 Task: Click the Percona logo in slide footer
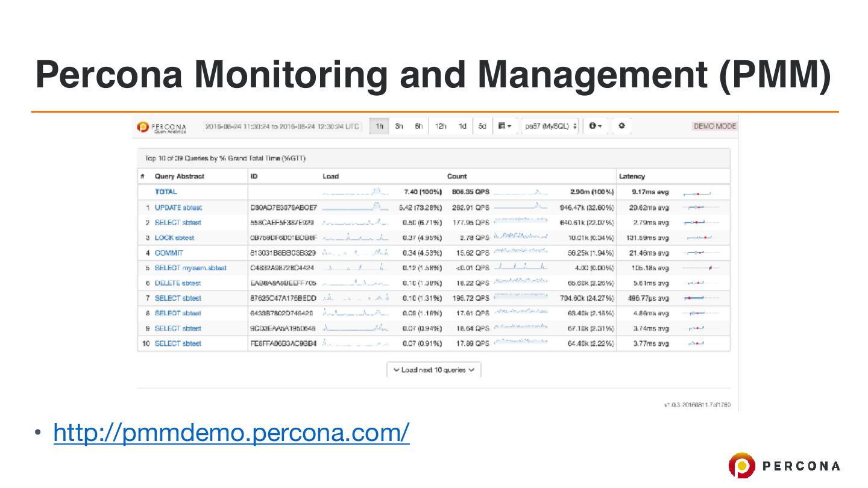(784, 466)
